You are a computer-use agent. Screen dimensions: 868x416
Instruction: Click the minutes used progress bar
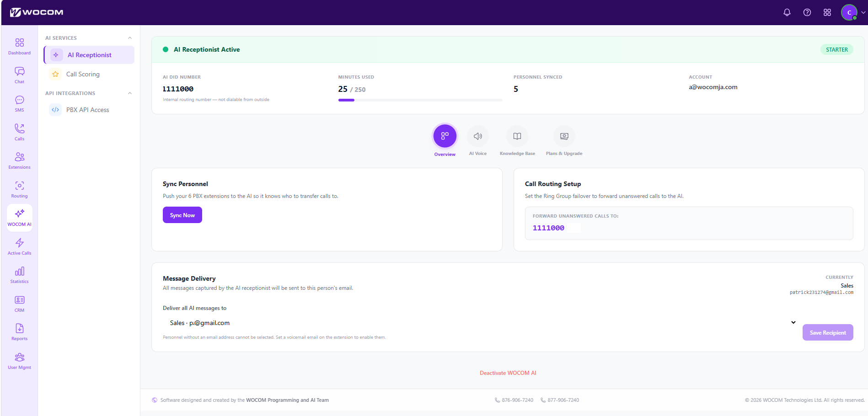[x=420, y=100]
